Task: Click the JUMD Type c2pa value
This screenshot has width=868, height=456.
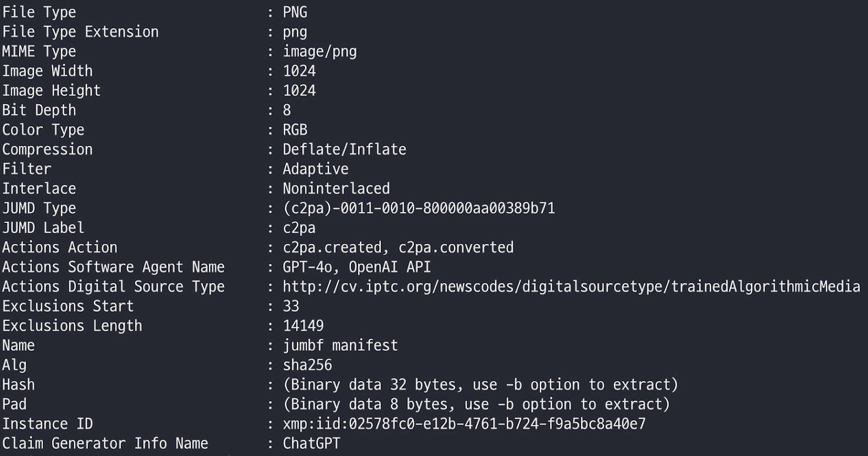Action: coord(419,208)
